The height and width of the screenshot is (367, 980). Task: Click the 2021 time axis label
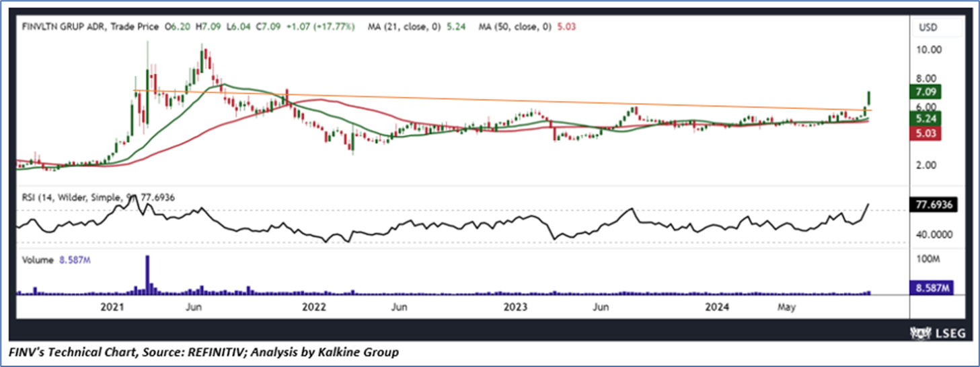click(112, 308)
